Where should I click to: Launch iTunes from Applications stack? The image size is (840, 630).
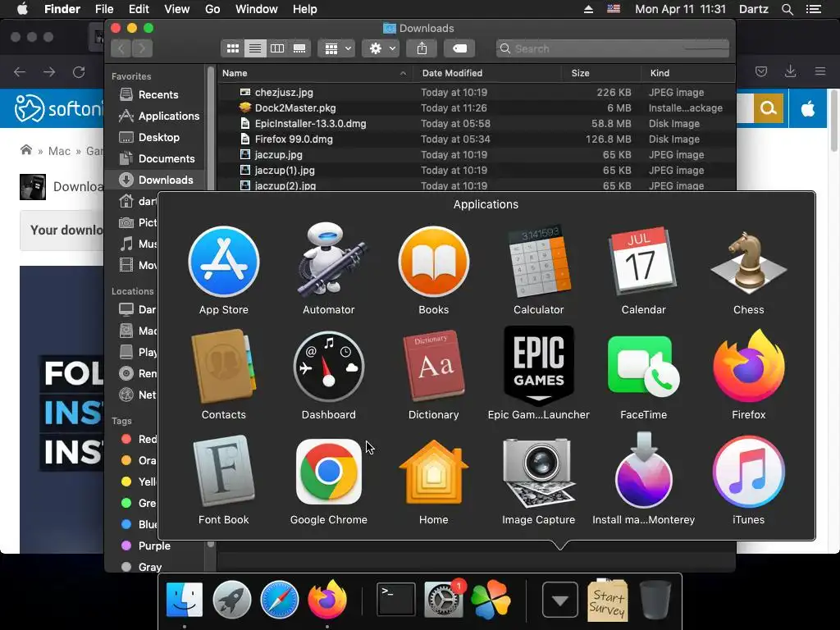pos(748,472)
